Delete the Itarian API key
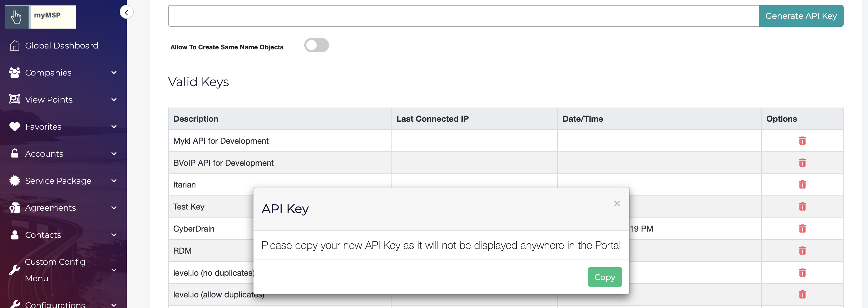This screenshot has width=868, height=308. 802,185
